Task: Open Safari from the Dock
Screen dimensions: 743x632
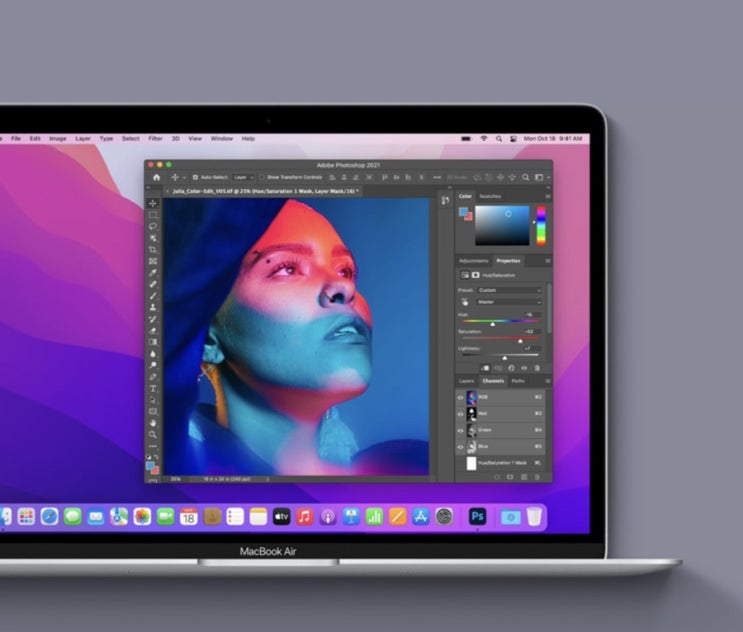Action: click(x=49, y=516)
